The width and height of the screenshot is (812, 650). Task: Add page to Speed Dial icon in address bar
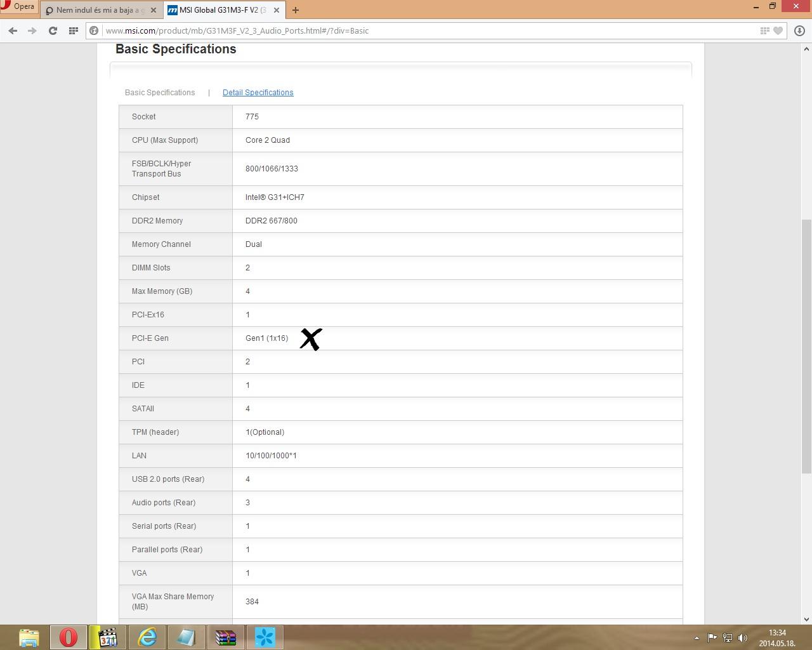click(x=764, y=30)
